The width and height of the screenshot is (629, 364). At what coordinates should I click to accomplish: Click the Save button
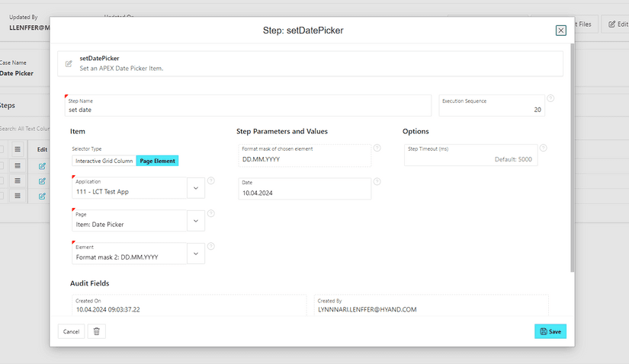pos(550,331)
